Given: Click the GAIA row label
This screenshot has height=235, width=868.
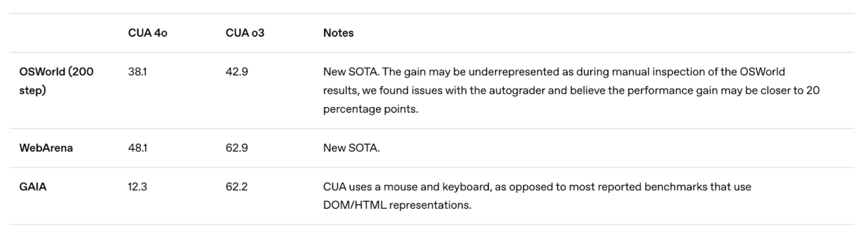Looking at the screenshot, I should [x=33, y=186].
